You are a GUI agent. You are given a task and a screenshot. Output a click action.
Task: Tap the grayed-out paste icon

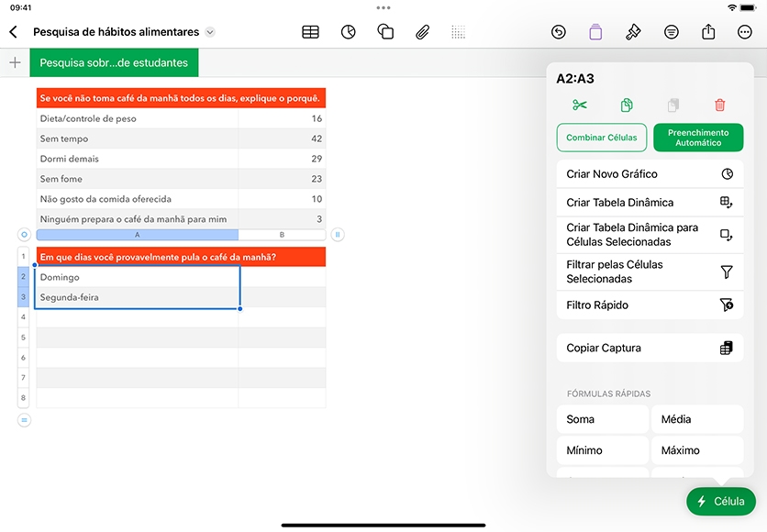click(673, 105)
